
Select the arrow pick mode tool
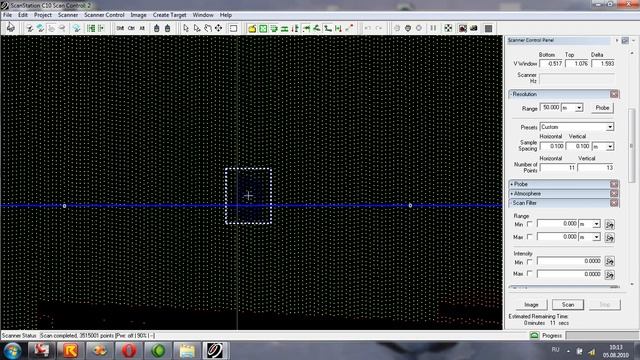pos(186,28)
